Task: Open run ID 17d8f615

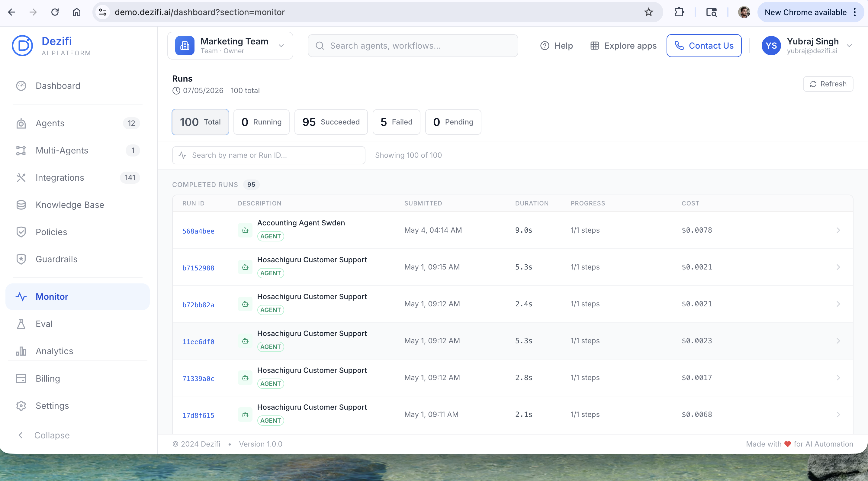Action: [198, 415]
